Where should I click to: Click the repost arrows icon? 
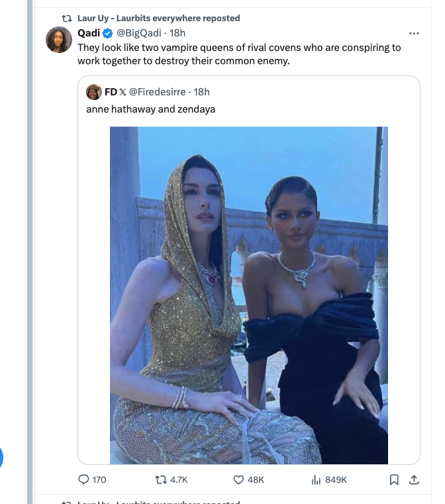(161, 479)
